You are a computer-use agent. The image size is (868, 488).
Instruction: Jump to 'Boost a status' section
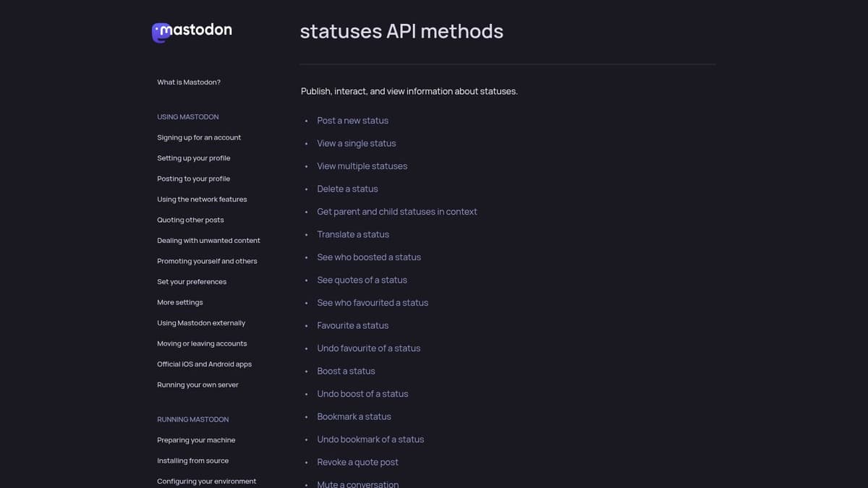[x=346, y=371]
